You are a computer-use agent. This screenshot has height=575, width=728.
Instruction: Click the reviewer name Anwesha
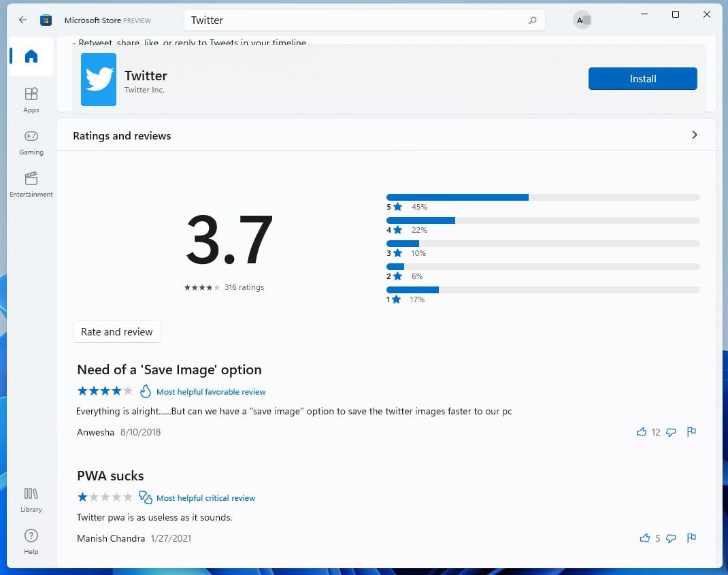coord(95,432)
